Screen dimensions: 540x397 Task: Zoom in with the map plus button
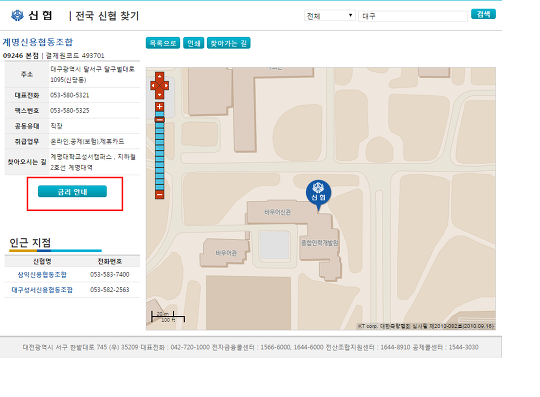159,106
